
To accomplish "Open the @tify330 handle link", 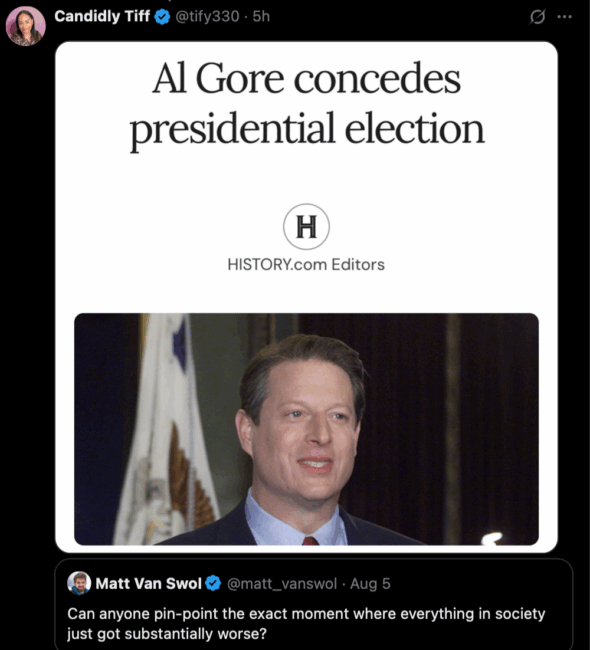I will (207, 17).
